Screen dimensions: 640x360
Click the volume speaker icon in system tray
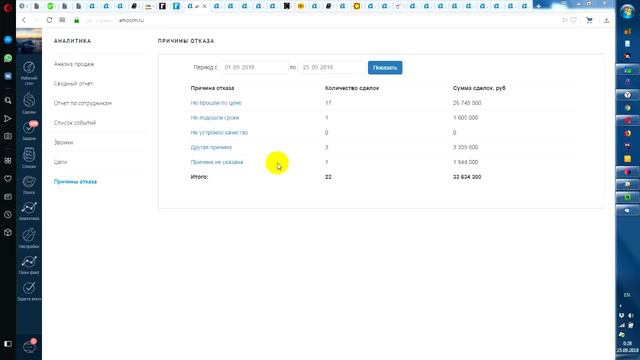pos(631,315)
